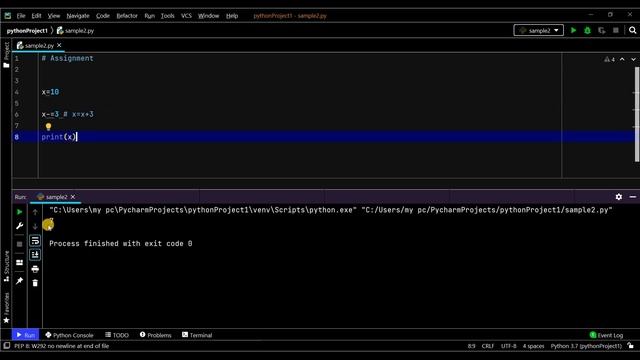The width and height of the screenshot is (640, 360).
Task: Close the sample2 run tab
Action: coord(73,197)
